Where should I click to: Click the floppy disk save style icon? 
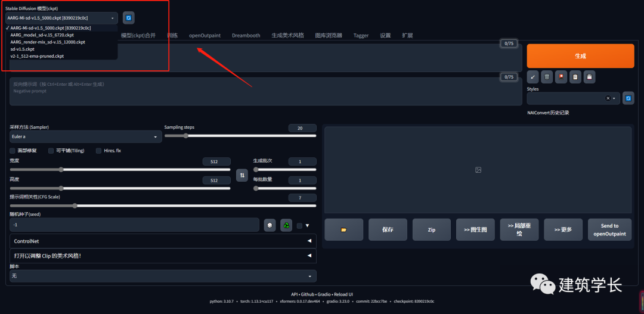pyautogui.click(x=589, y=77)
